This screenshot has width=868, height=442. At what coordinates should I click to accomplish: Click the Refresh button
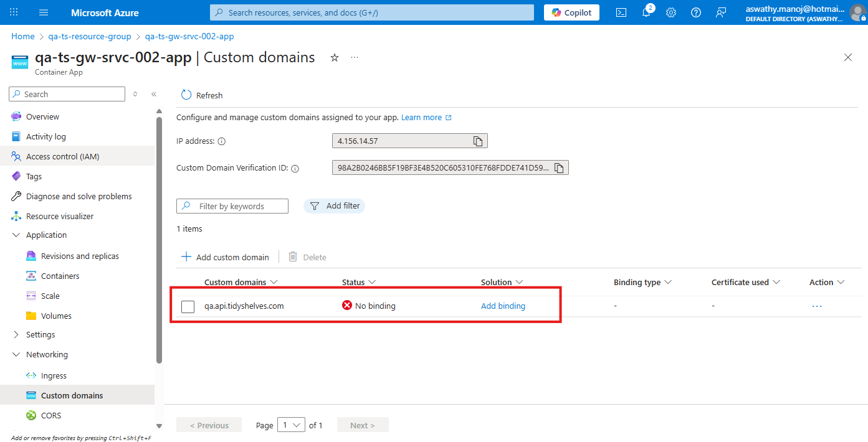[x=202, y=95]
